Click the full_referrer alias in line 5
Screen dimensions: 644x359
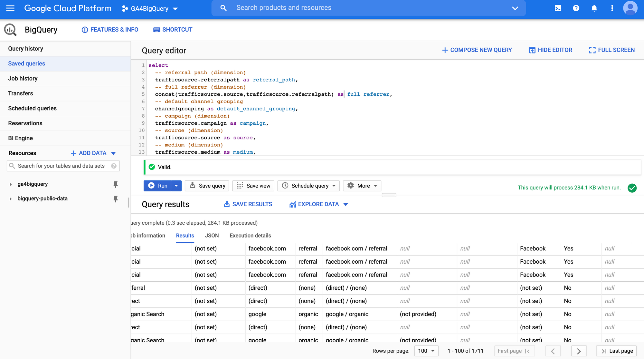pos(368,94)
